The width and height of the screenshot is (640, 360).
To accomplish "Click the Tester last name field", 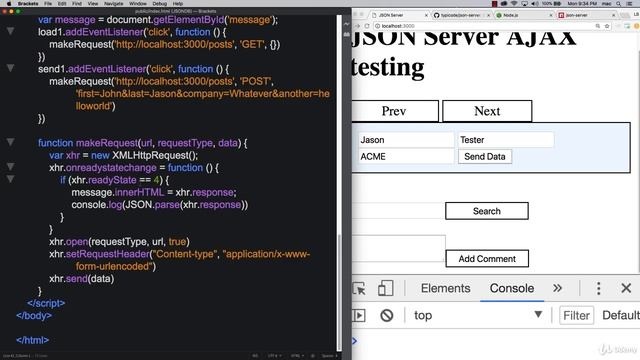I will tap(506, 140).
